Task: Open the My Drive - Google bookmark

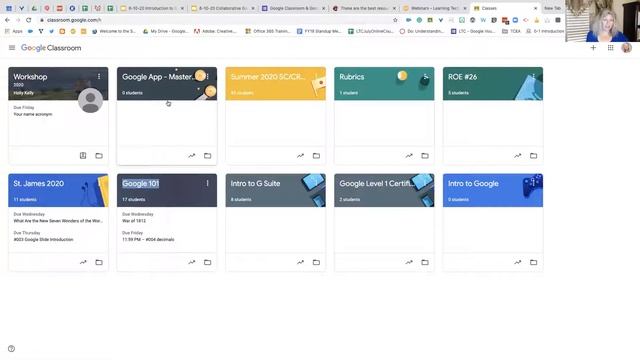Action: click(x=165, y=31)
